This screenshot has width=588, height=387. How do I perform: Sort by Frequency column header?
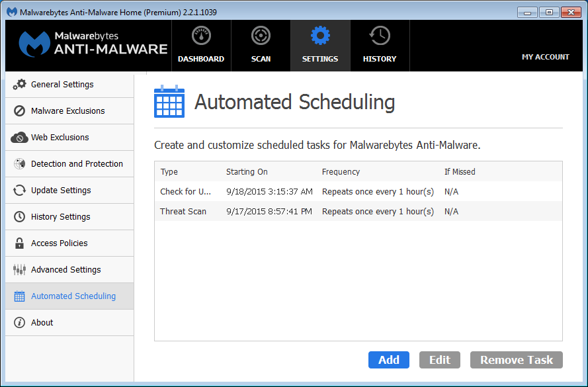click(341, 172)
